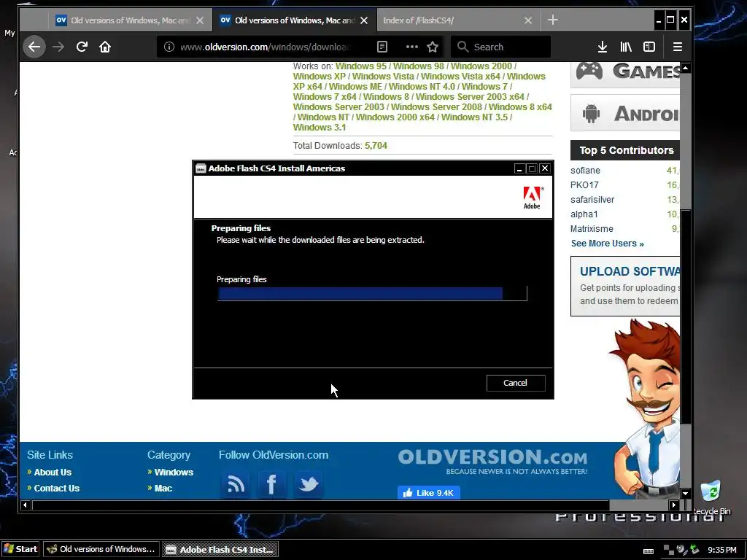Click the Windows 3.1 compatibility link
This screenshot has width=747, height=560.
pyautogui.click(x=320, y=127)
